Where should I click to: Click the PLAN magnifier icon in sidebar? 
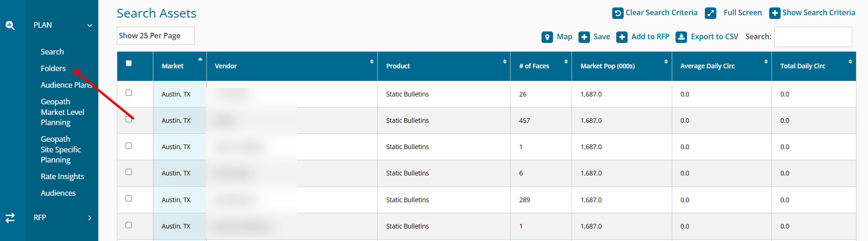tap(10, 25)
